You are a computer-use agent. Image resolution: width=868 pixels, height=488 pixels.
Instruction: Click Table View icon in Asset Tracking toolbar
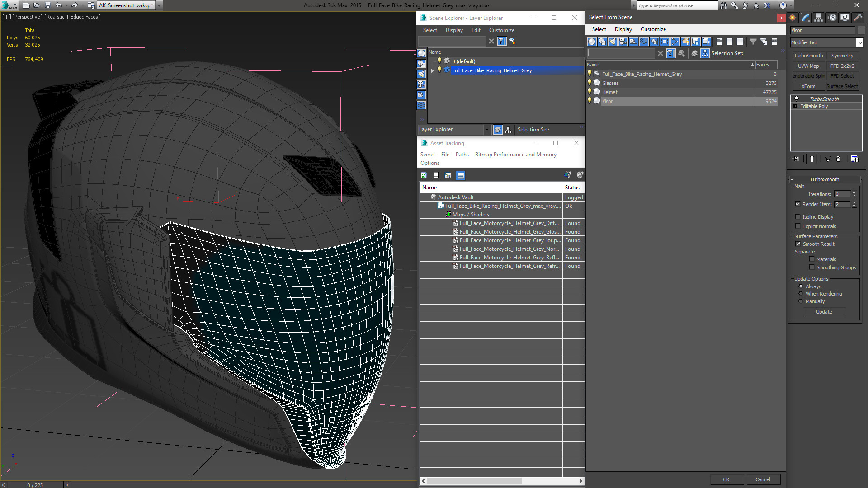point(460,175)
